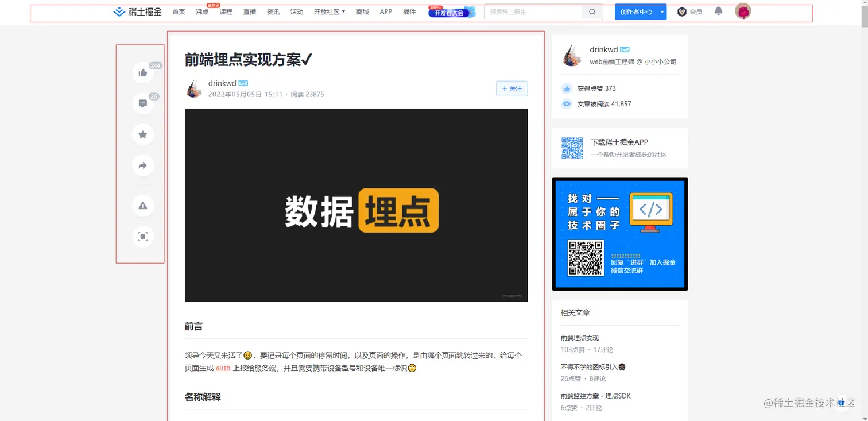This screenshot has width=868, height=421.
Task: Report the article with the alert icon
Action: 142,206
